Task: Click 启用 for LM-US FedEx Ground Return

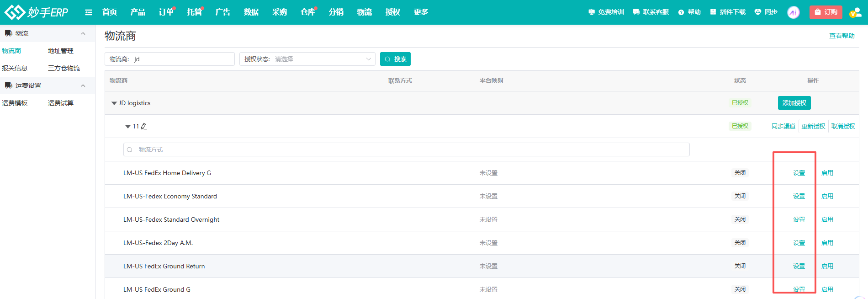Action: click(x=827, y=266)
